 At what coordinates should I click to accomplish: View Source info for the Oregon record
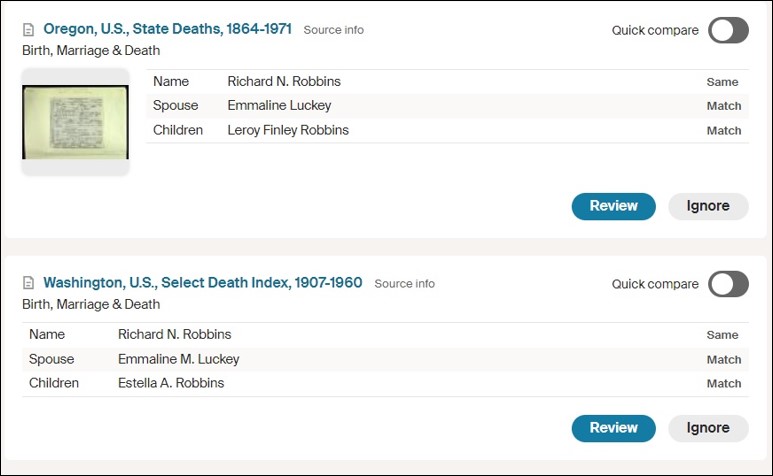[334, 30]
